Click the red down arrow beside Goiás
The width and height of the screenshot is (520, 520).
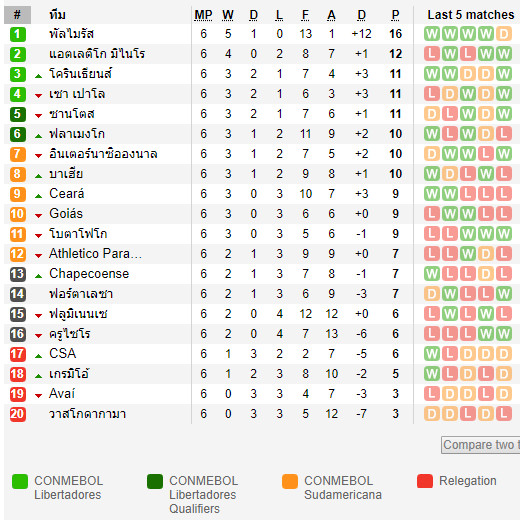tap(39, 216)
